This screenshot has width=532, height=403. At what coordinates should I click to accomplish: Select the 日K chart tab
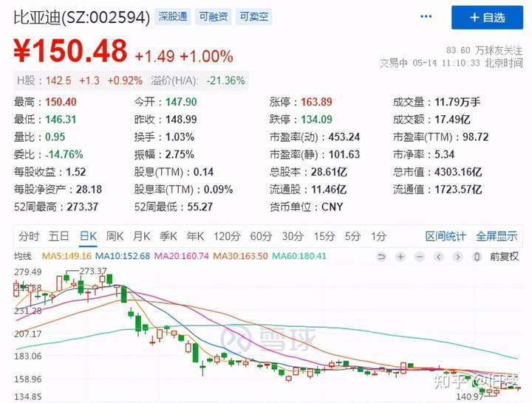88,236
